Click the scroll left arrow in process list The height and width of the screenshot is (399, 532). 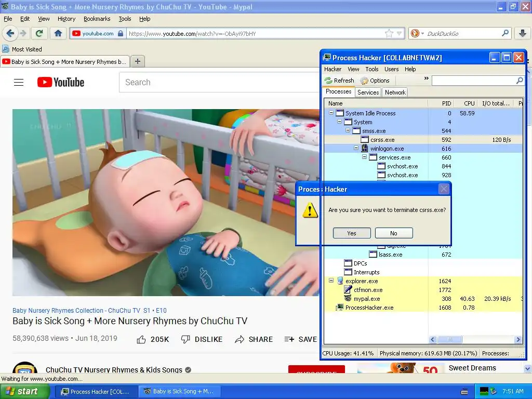[x=433, y=339]
